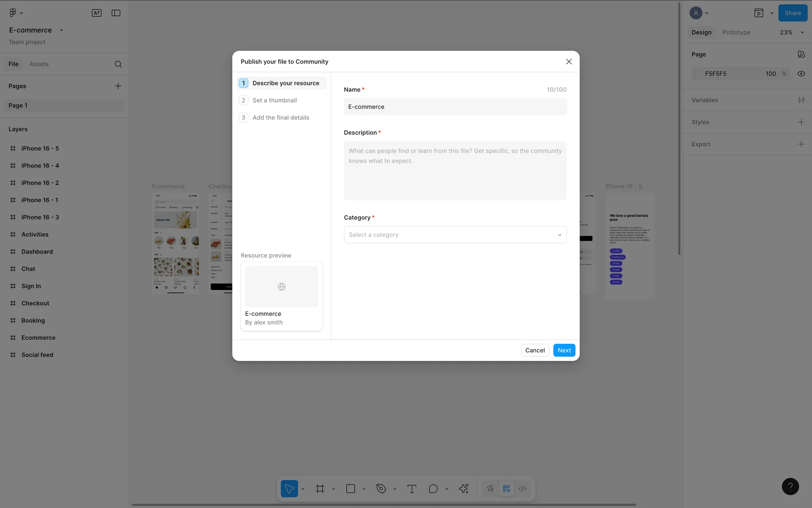
Task: Switch to Draw mode toggle in toolbar
Action: pyautogui.click(x=490, y=489)
